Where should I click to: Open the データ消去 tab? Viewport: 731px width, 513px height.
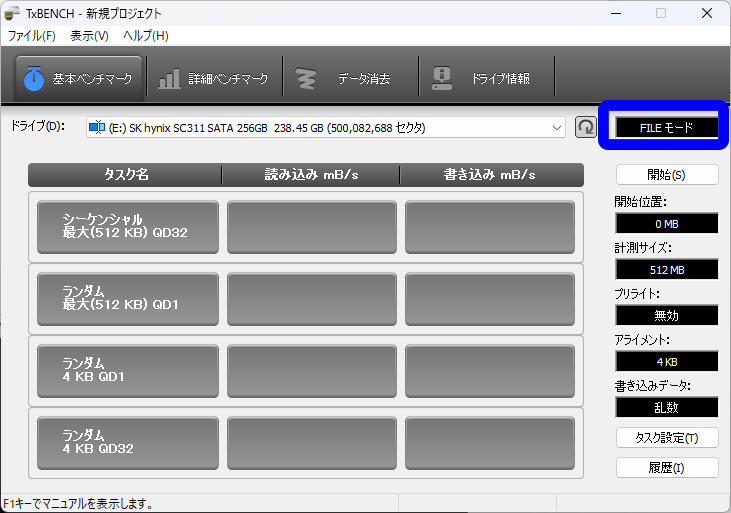click(350, 78)
